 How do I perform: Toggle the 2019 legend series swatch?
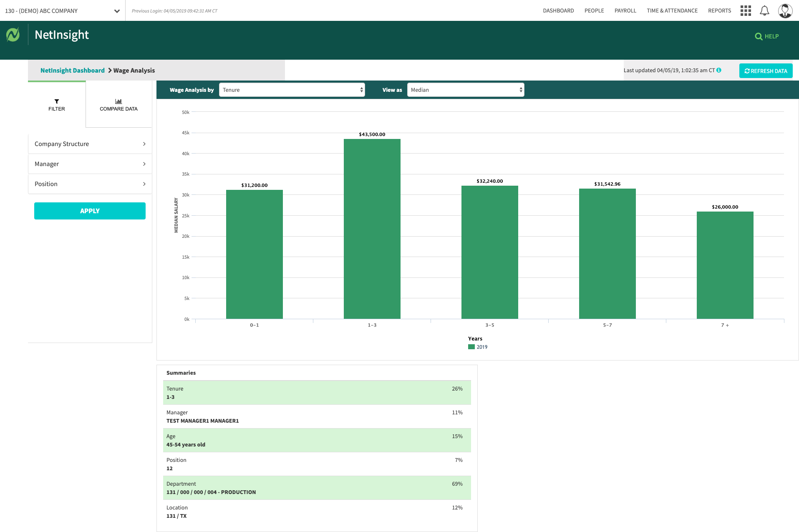pyautogui.click(x=471, y=347)
